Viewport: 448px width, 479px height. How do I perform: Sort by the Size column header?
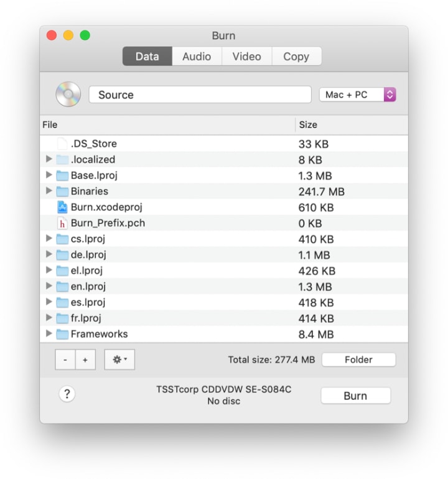352,124
